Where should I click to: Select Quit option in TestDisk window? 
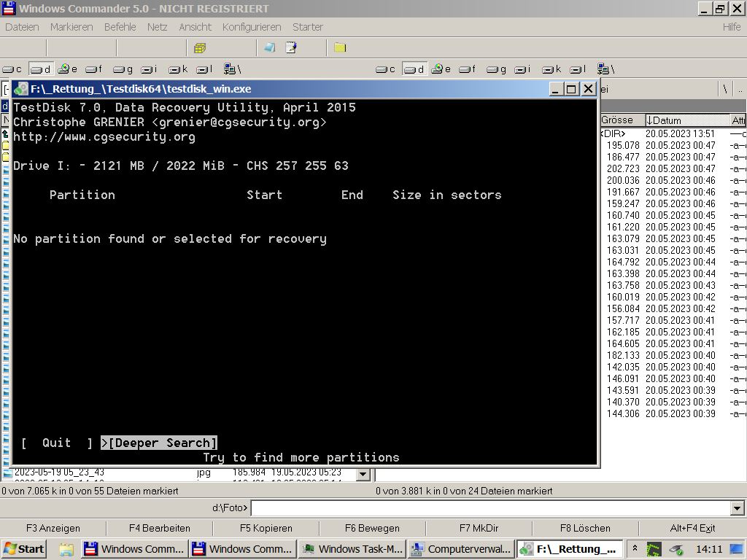tap(57, 443)
